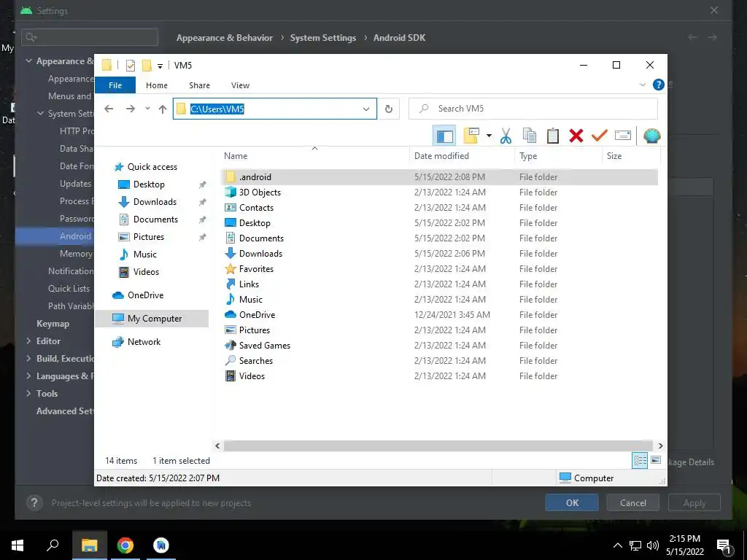Switch to the Home ribbon tab

click(x=157, y=85)
